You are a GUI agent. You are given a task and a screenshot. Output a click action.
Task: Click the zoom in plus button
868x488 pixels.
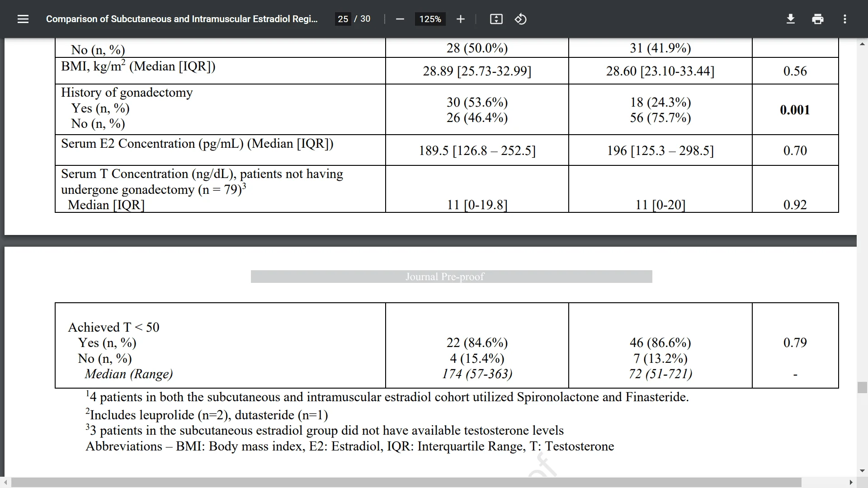pyautogui.click(x=461, y=19)
